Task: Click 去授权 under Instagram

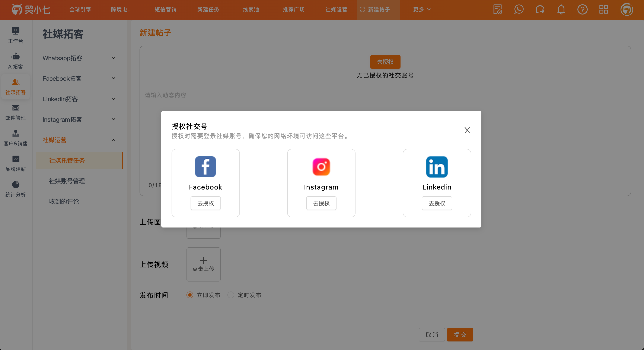Action: tap(321, 203)
